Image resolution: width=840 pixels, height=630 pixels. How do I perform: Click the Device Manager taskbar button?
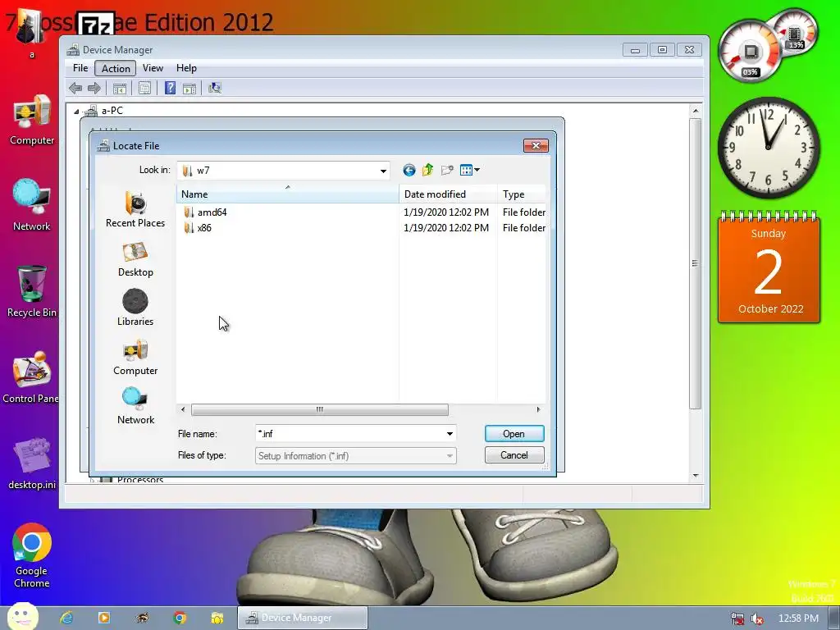[303, 618]
